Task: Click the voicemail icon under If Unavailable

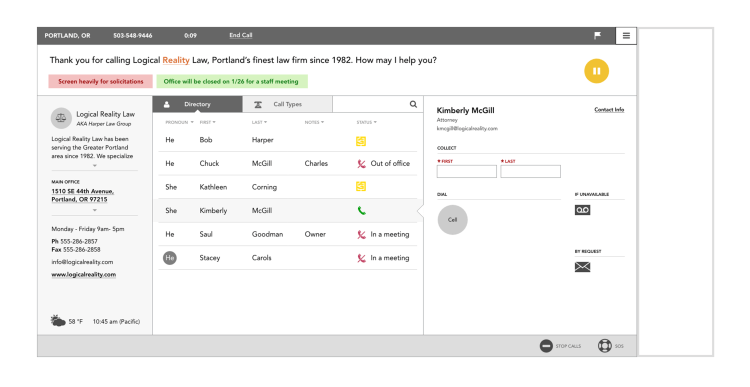Action: 582,210
